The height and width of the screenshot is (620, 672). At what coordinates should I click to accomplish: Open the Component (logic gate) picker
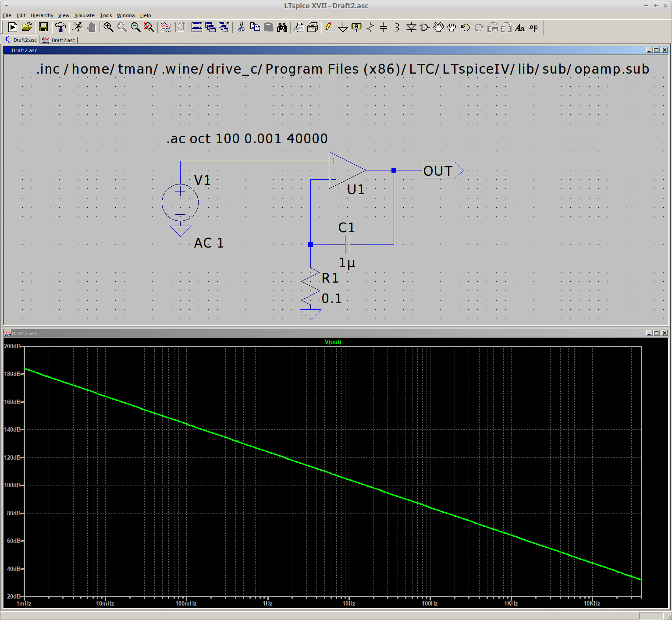coord(424,27)
